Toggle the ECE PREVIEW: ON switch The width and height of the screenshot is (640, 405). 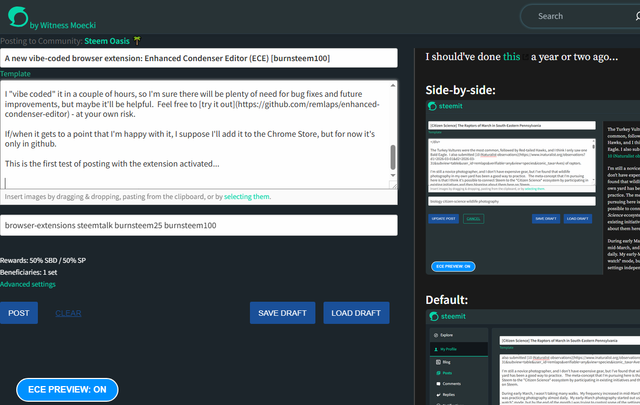point(67,389)
